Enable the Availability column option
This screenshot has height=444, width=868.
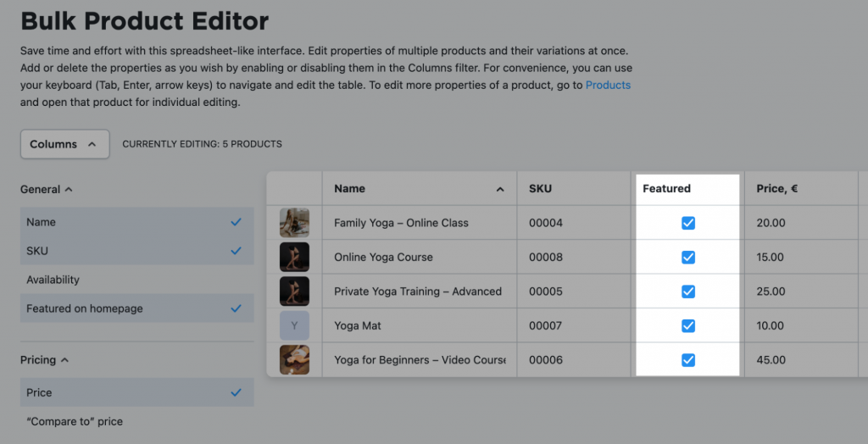click(136, 280)
